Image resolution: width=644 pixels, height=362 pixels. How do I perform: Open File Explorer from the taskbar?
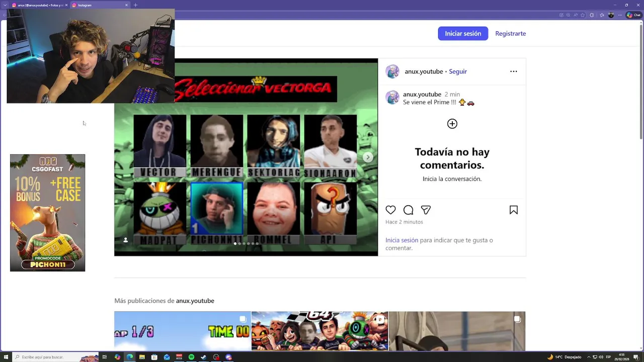142,357
